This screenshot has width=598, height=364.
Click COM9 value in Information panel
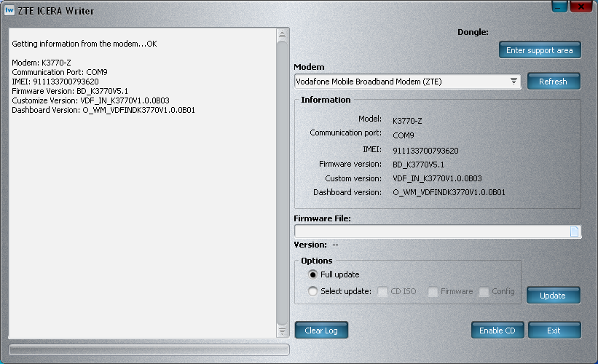click(403, 135)
